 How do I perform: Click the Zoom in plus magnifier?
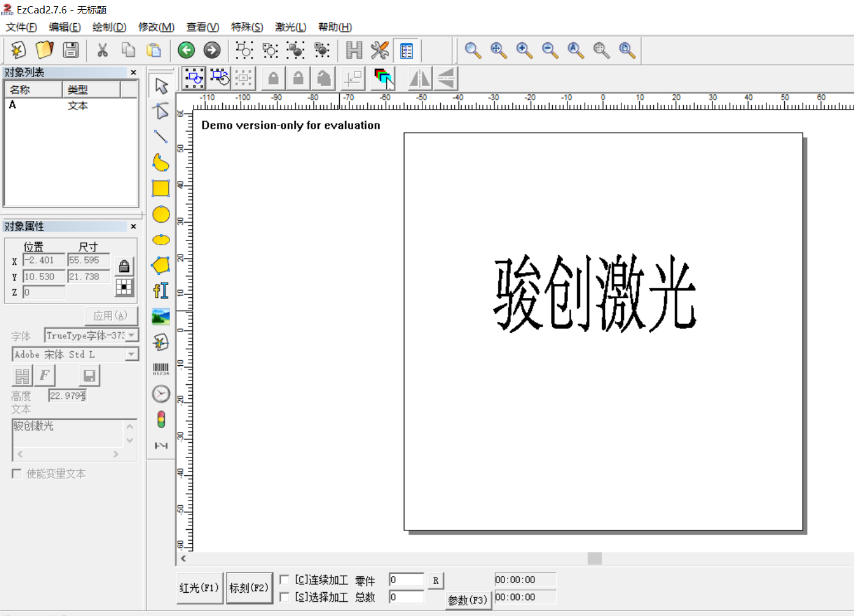pyautogui.click(x=524, y=50)
